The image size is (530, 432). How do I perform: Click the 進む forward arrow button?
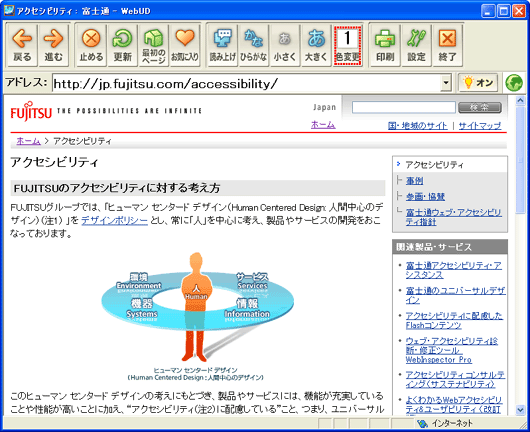[x=54, y=45]
